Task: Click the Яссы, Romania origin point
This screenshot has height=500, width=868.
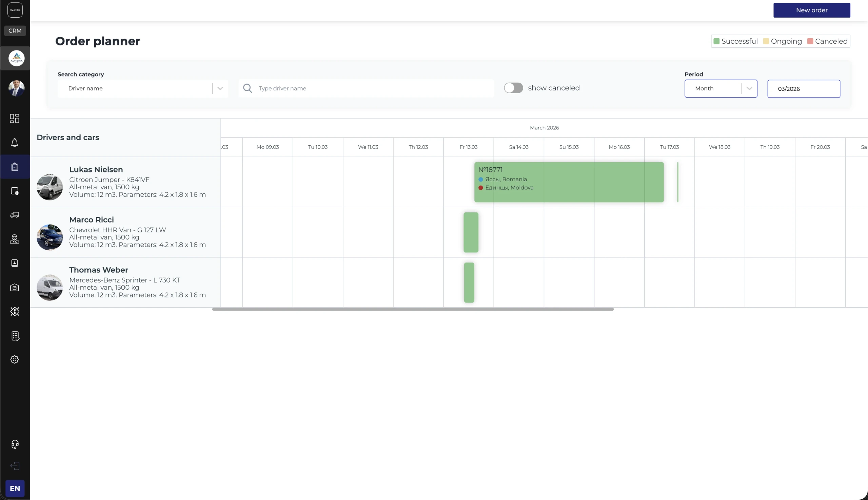Action: (x=502, y=179)
